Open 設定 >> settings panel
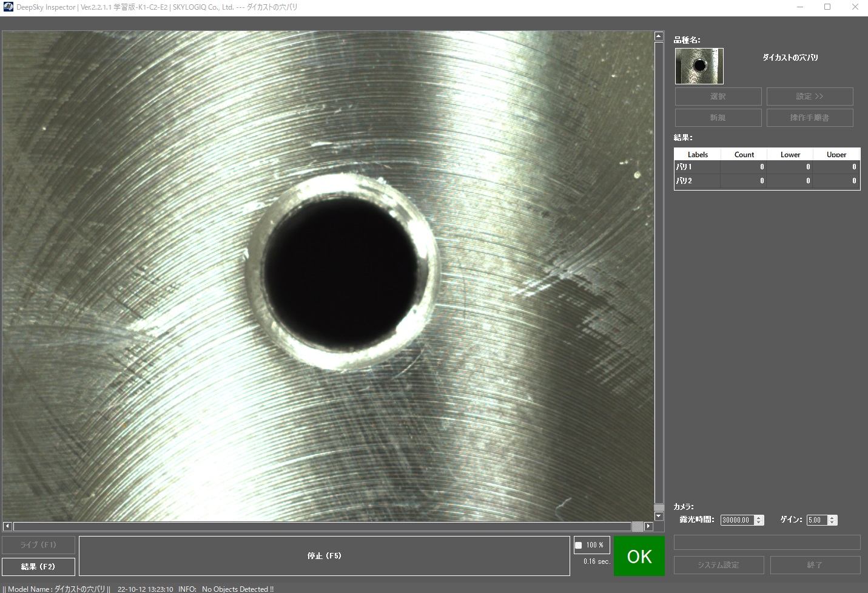This screenshot has width=868, height=593. click(x=810, y=97)
